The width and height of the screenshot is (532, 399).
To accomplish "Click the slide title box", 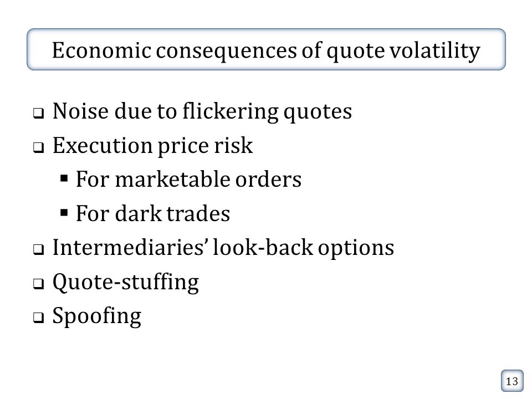I will (266, 49).
